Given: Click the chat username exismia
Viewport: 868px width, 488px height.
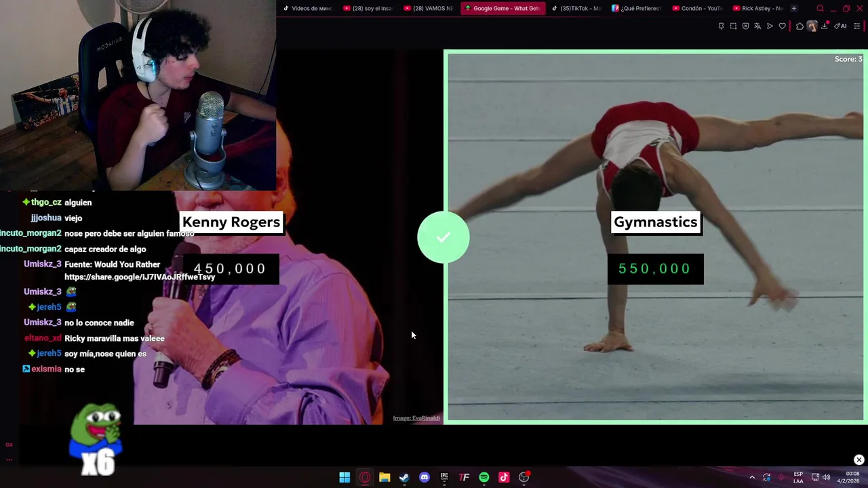Looking at the screenshot, I should tap(46, 369).
